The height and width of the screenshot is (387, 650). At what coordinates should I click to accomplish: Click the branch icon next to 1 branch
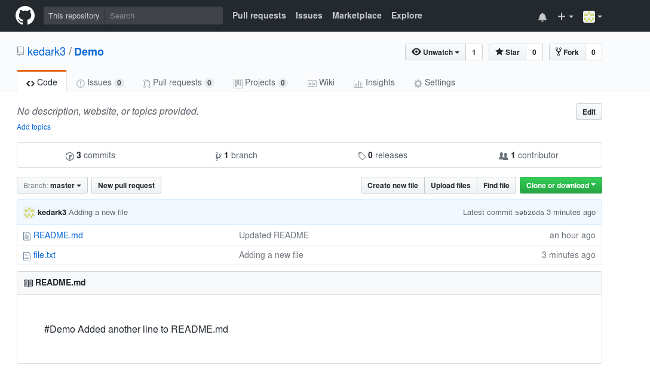(218, 156)
